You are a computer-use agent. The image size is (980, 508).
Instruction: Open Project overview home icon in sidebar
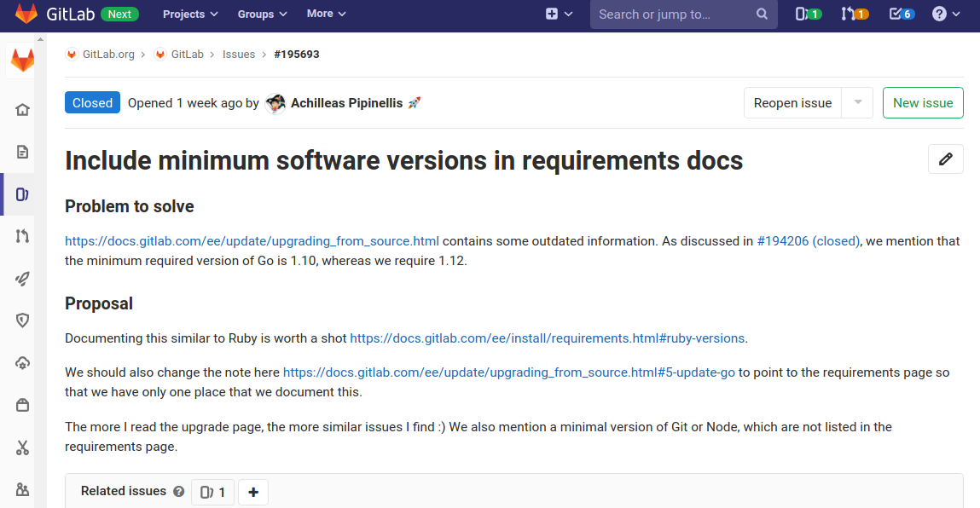22,110
